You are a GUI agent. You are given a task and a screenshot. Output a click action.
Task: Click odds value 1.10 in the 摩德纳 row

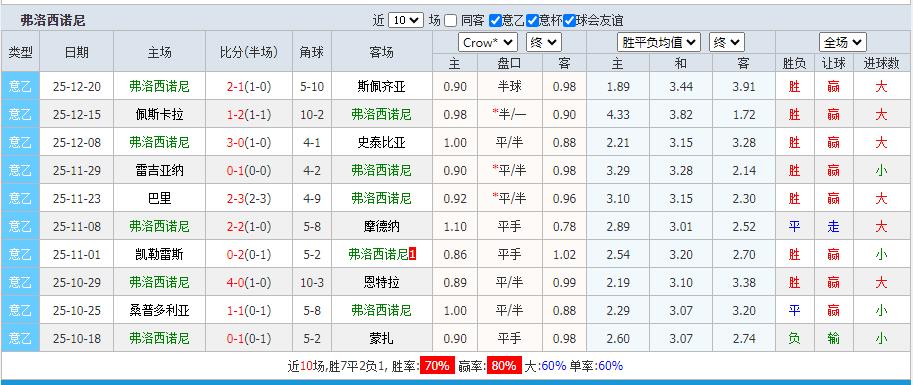pos(455,227)
